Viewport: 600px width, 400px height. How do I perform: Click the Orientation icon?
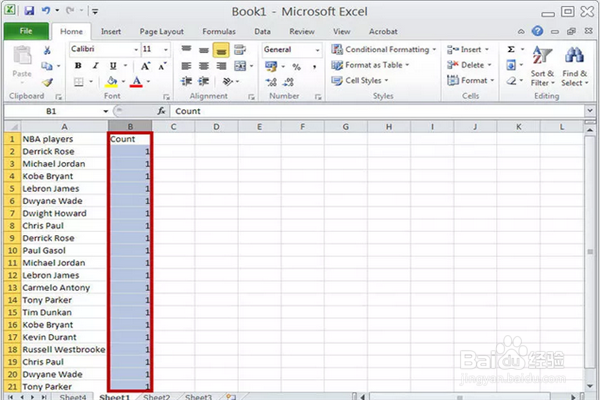228,81
